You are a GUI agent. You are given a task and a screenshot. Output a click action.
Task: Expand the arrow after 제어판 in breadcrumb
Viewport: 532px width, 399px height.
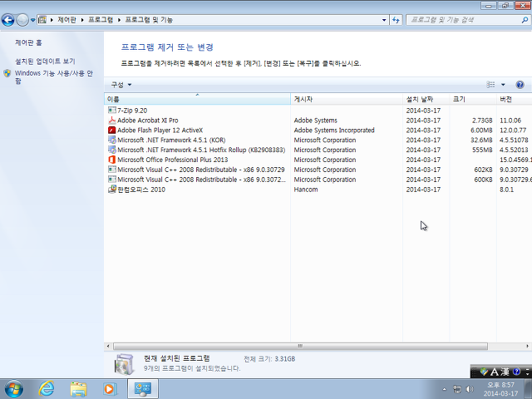[x=82, y=20]
